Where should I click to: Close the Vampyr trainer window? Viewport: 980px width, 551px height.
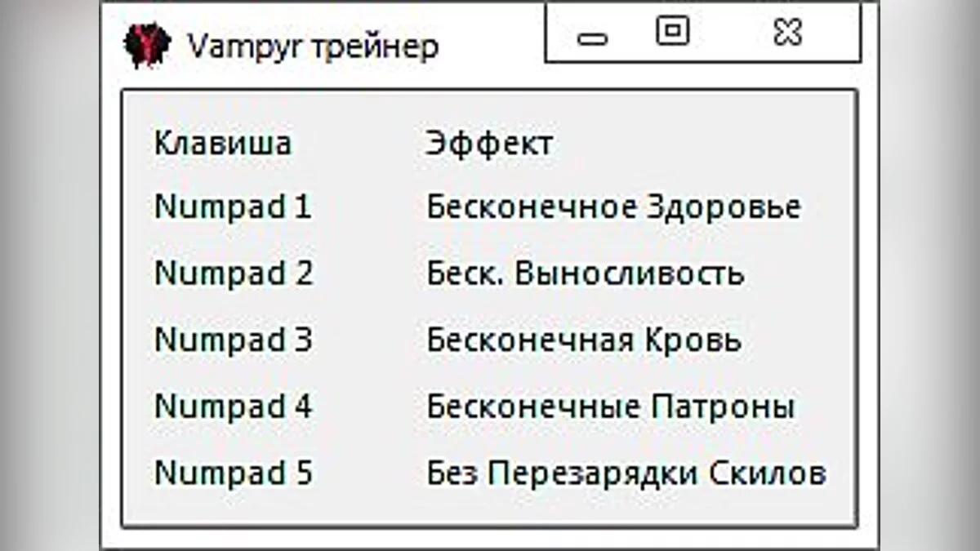tap(786, 33)
